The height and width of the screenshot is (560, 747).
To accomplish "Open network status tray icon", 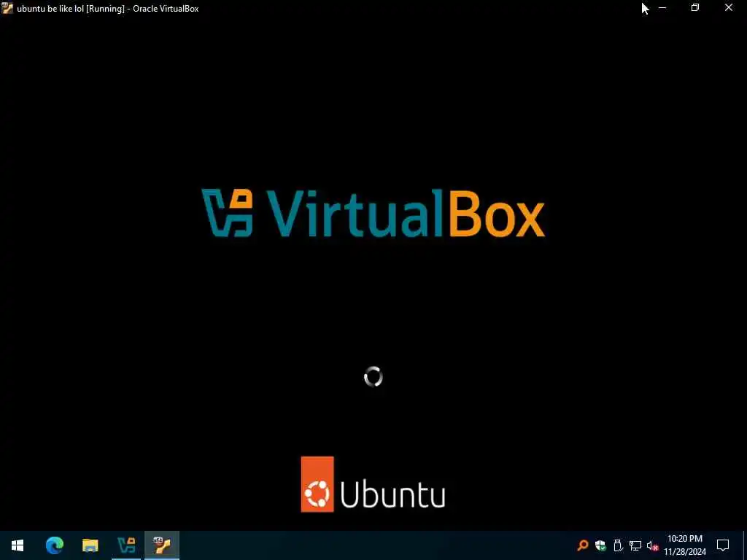I will coord(635,545).
